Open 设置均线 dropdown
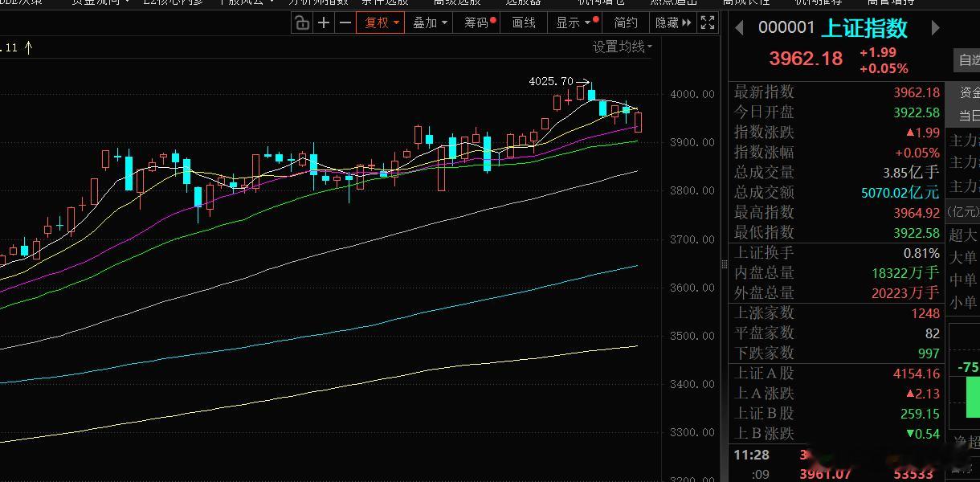The height and width of the screenshot is (482, 980). click(x=623, y=47)
